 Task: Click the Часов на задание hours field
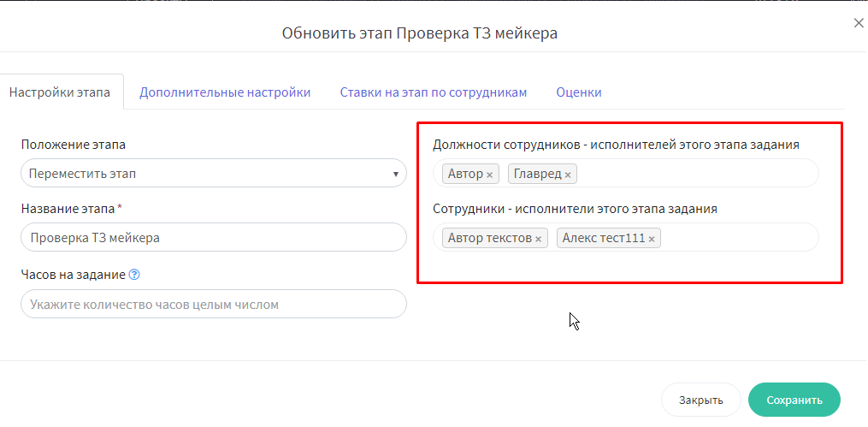214,304
